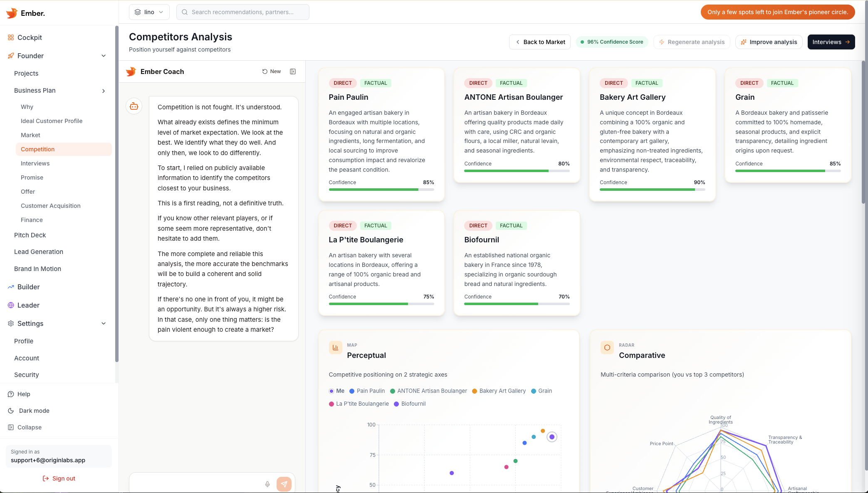868x493 pixels.
Task: Click Improve analysis button
Action: click(769, 42)
